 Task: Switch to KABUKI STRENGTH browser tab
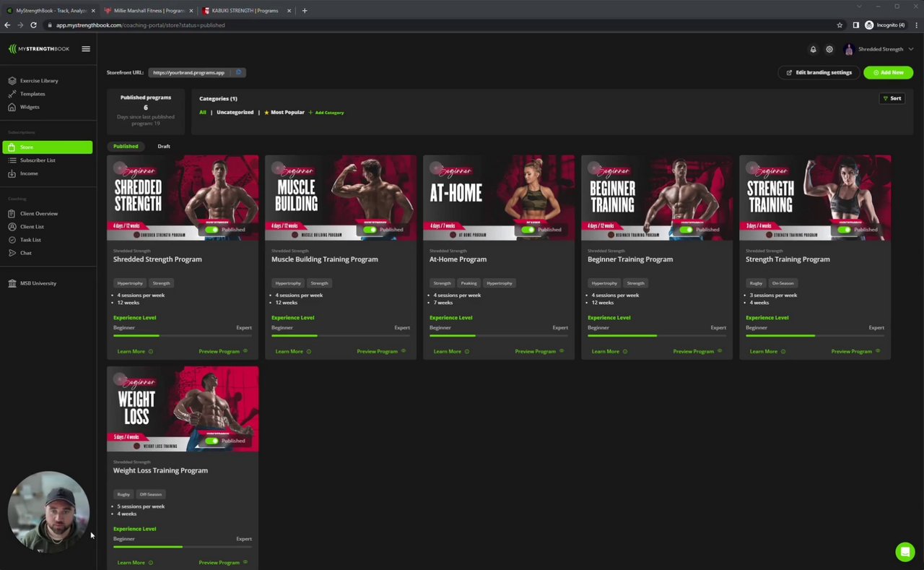(245, 11)
